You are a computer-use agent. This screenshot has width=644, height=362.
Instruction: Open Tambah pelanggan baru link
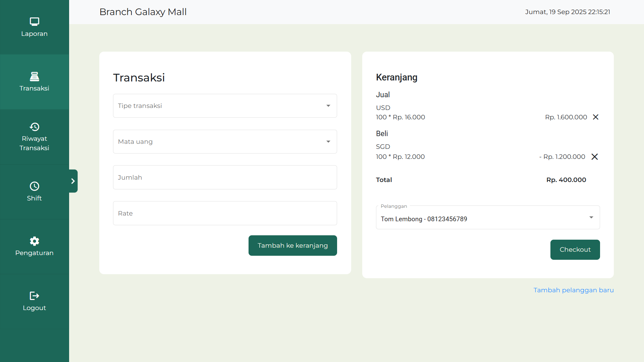[574, 290]
